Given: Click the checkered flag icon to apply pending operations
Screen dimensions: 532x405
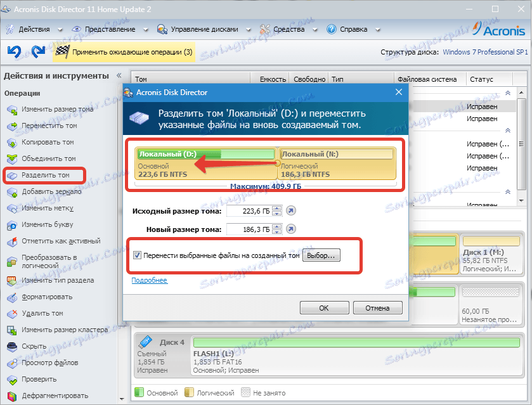Looking at the screenshot, I should 62,52.
